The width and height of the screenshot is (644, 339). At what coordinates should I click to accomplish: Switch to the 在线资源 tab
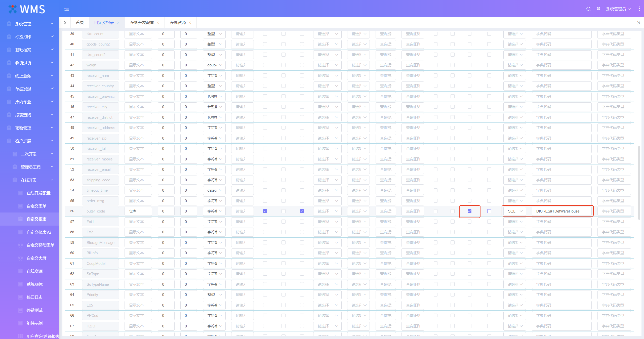[178, 23]
